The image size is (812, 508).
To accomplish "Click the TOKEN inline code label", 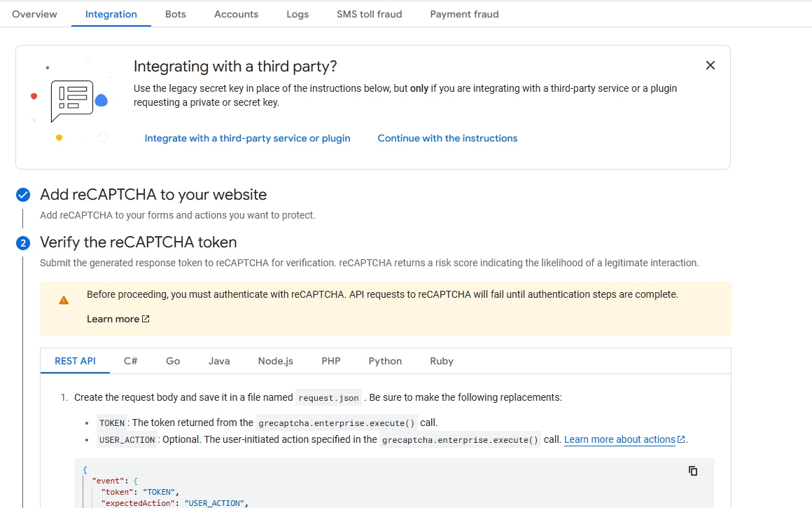I will [x=112, y=423].
